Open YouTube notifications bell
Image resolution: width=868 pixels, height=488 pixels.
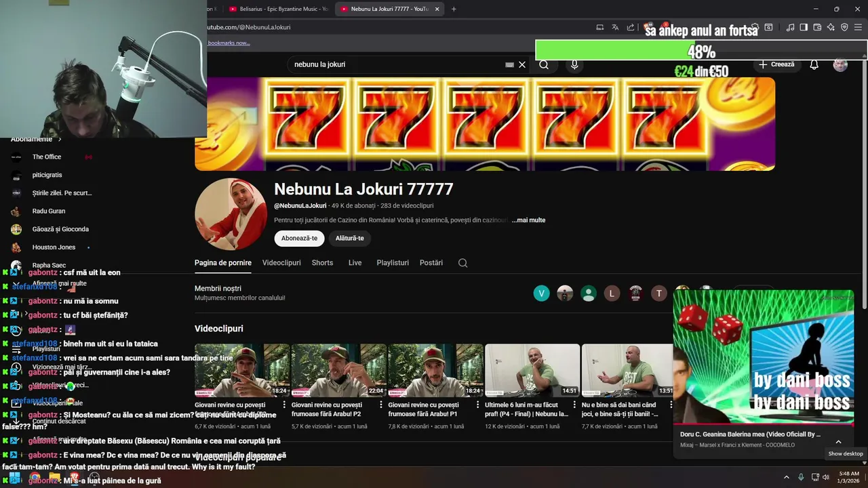[x=814, y=64]
